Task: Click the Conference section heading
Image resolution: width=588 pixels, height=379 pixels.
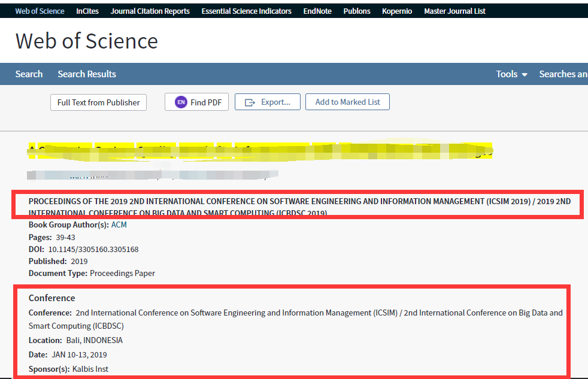Action: point(51,298)
